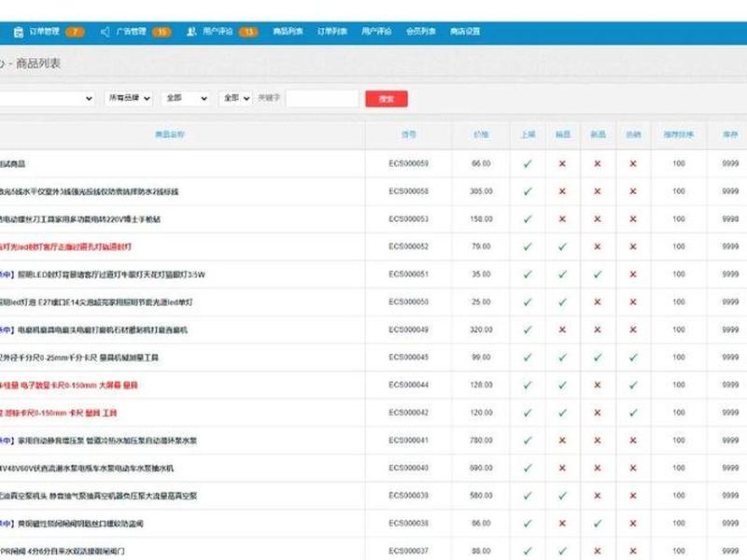
Task: Sort by the 价格 column header
Action: point(481,134)
